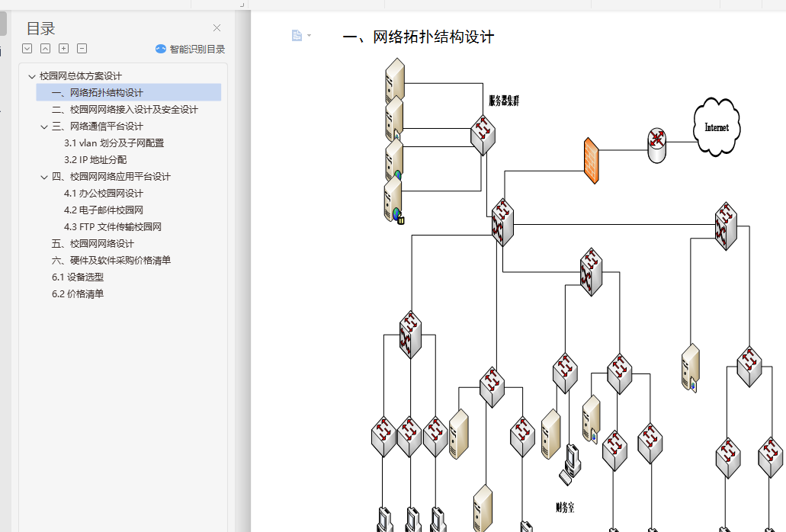Open 六、硬件及软件采购价格清单 entry
Viewport: 786px width, 532px height.
click(x=111, y=260)
